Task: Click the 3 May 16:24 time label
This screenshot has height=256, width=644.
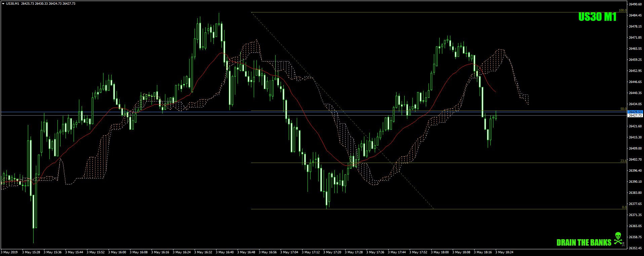Action: (x=182, y=252)
